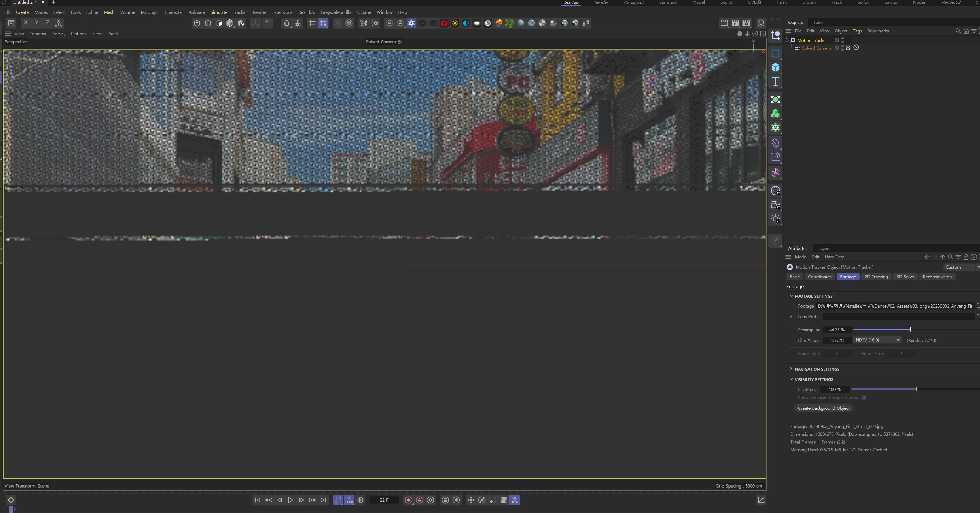
Task: Click Create Background Object button
Action: (x=823, y=408)
